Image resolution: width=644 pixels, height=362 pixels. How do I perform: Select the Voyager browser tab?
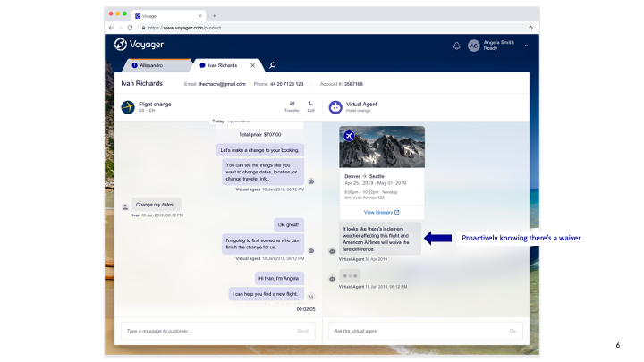tap(168, 16)
